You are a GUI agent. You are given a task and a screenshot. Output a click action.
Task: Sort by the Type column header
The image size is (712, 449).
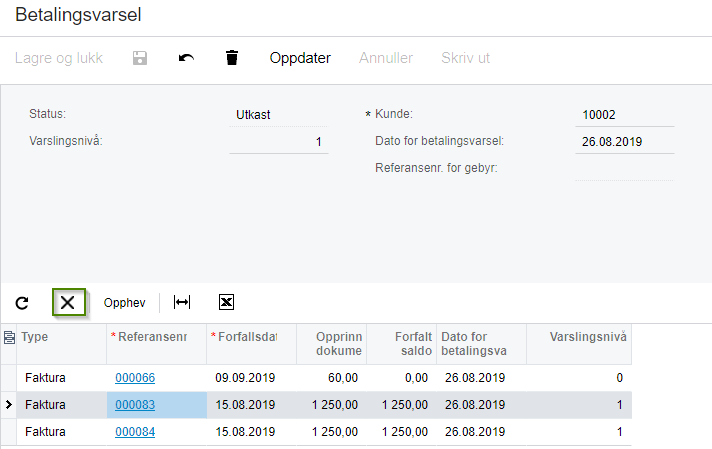[x=61, y=344]
